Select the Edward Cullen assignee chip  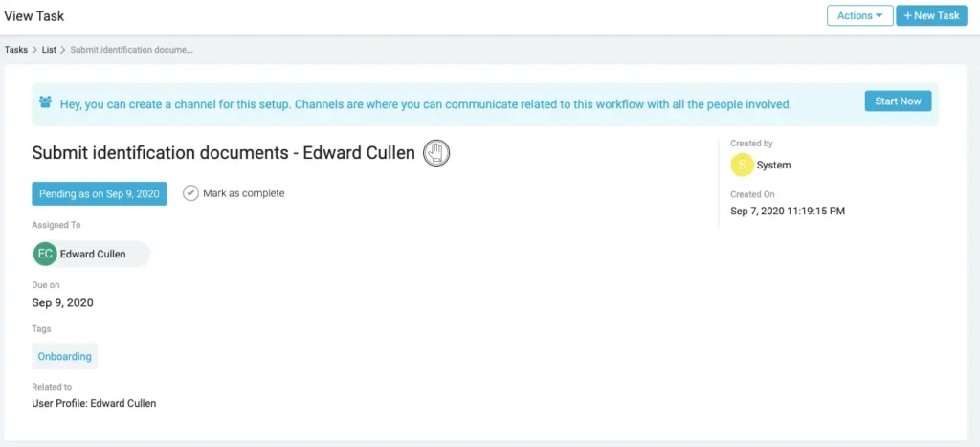pos(92,254)
